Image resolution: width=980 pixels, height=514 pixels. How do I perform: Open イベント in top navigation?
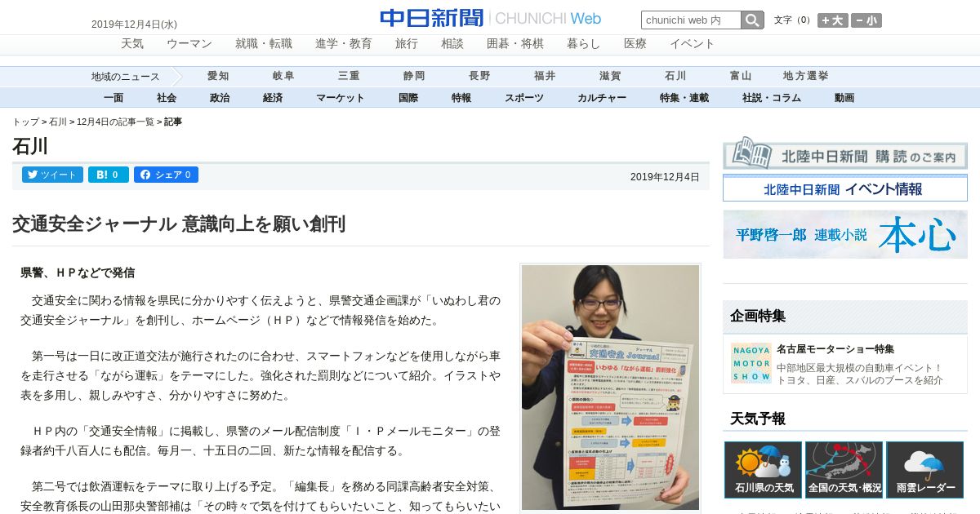pyautogui.click(x=693, y=44)
